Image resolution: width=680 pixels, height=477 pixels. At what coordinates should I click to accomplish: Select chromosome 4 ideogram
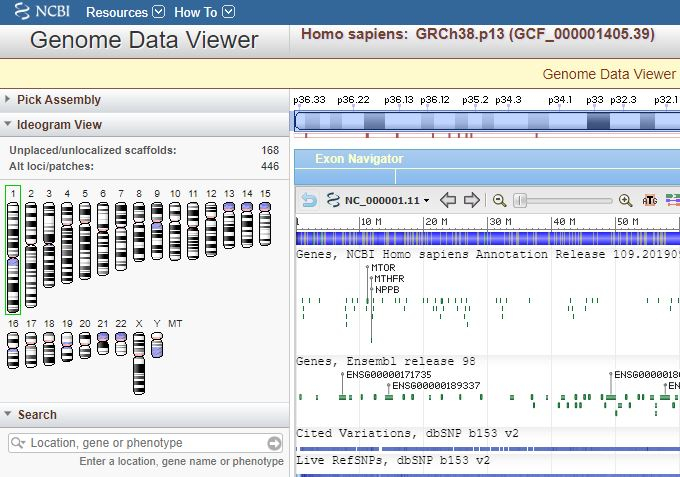(x=67, y=243)
